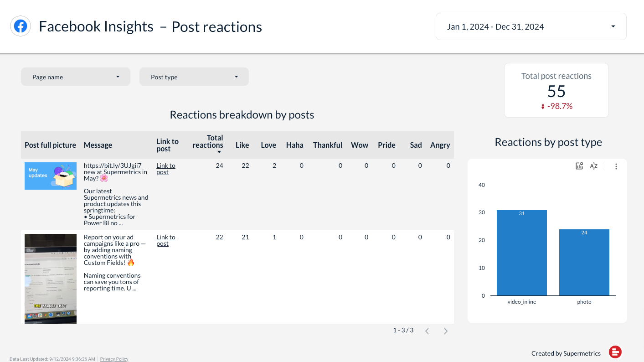Go to previous table page arrow
Screen dimensions: 644x362
pyautogui.click(x=427, y=331)
